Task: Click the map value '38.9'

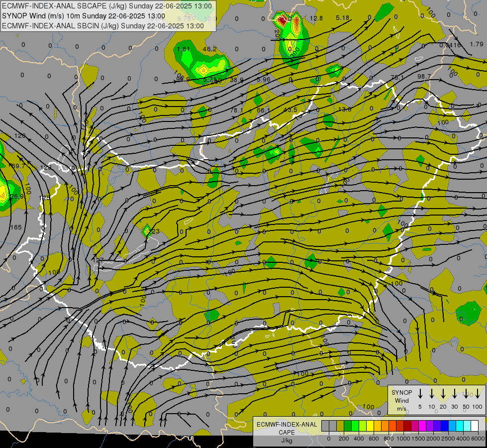Action: 237,80
